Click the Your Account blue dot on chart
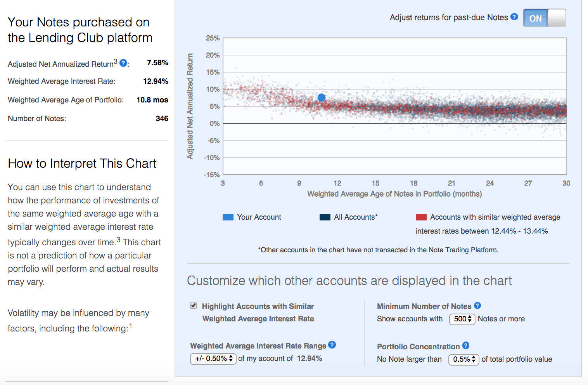The height and width of the screenshot is (385, 588). click(x=322, y=97)
